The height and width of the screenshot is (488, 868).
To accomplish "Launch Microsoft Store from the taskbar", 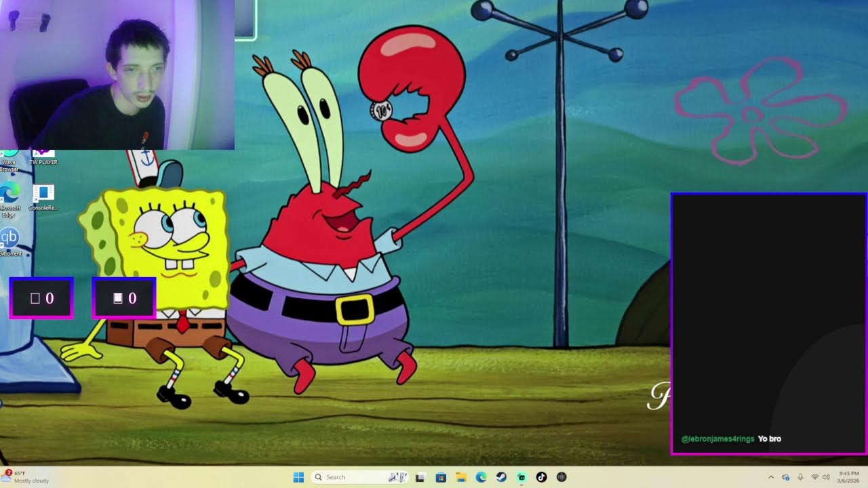I will coord(440,477).
